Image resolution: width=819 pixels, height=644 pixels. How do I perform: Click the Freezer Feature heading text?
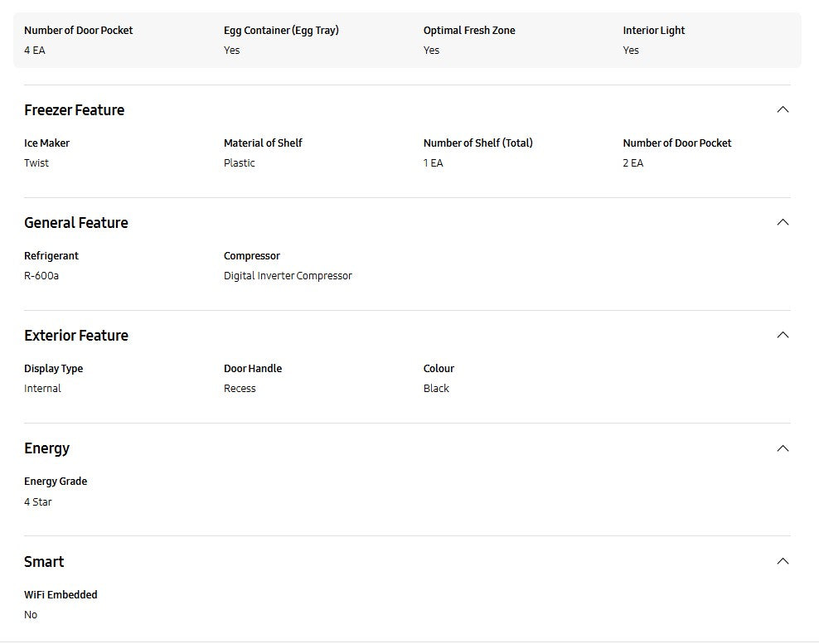click(x=74, y=110)
